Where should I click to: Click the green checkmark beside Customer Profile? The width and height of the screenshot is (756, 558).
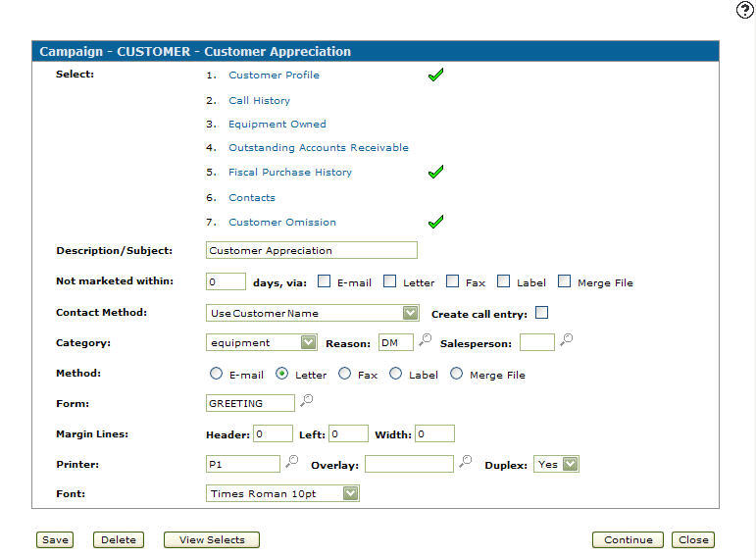click(435, 75)
